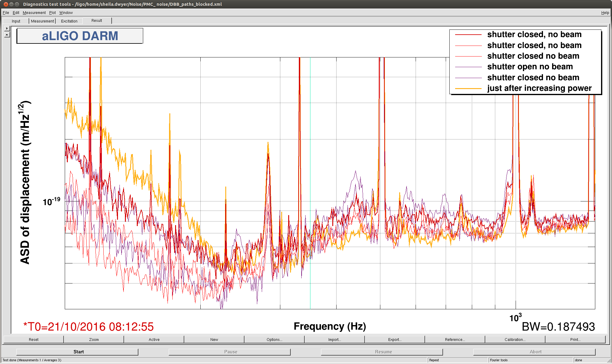Click the Fourier tools status field
The width and height of the screenshot is (612, 364).
(530, 360)
